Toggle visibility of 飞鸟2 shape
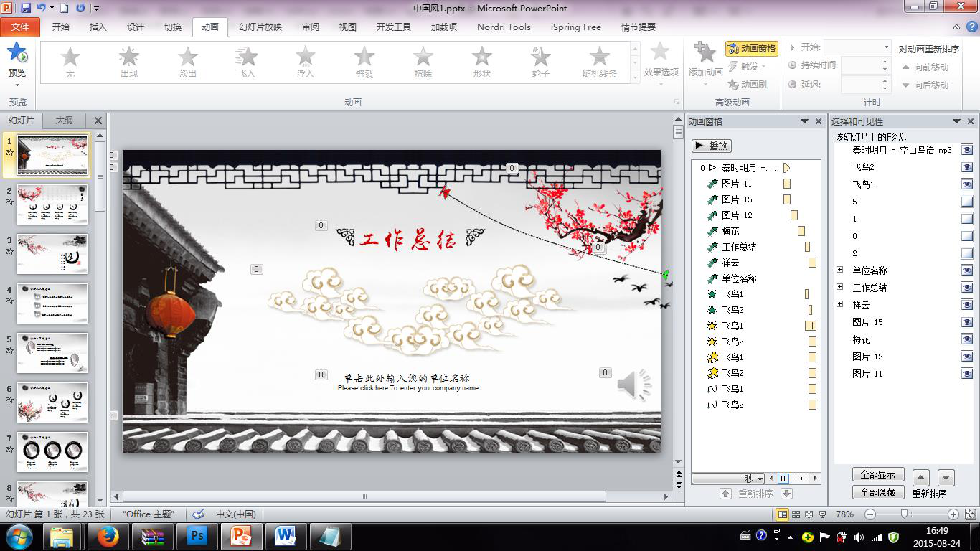Viewport: 980px width, 551px height. 967,167
